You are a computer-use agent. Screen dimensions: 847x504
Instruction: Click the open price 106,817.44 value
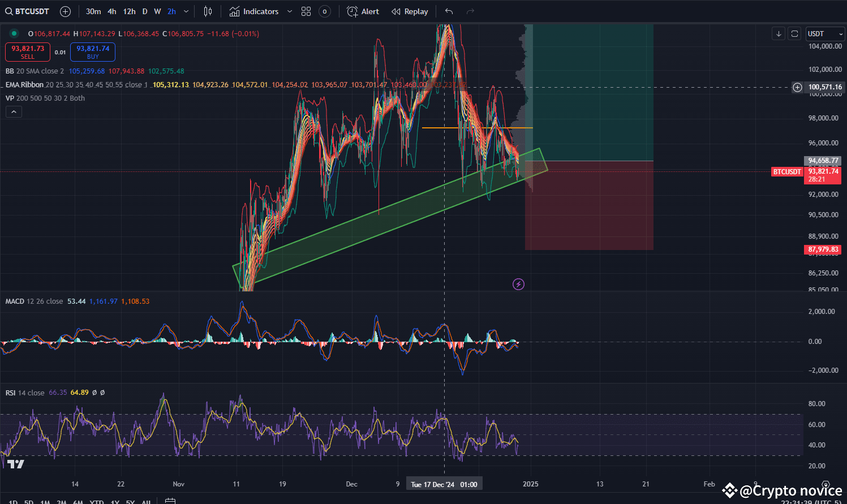pos(52,34)
